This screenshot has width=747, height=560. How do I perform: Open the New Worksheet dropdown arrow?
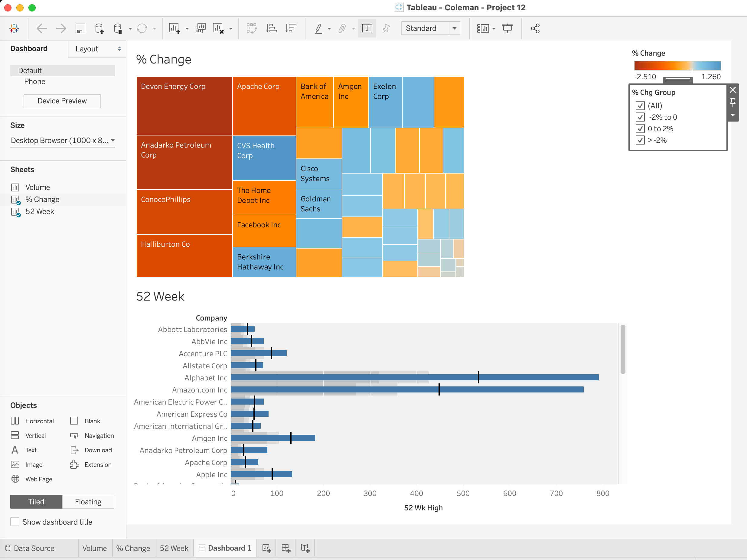click(187, 29)
